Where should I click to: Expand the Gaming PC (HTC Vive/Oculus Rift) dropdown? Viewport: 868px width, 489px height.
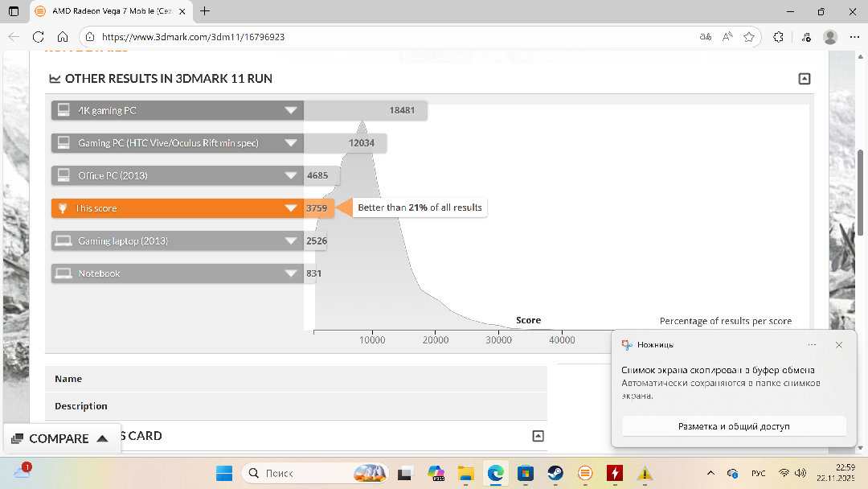[x=291, y=143]
